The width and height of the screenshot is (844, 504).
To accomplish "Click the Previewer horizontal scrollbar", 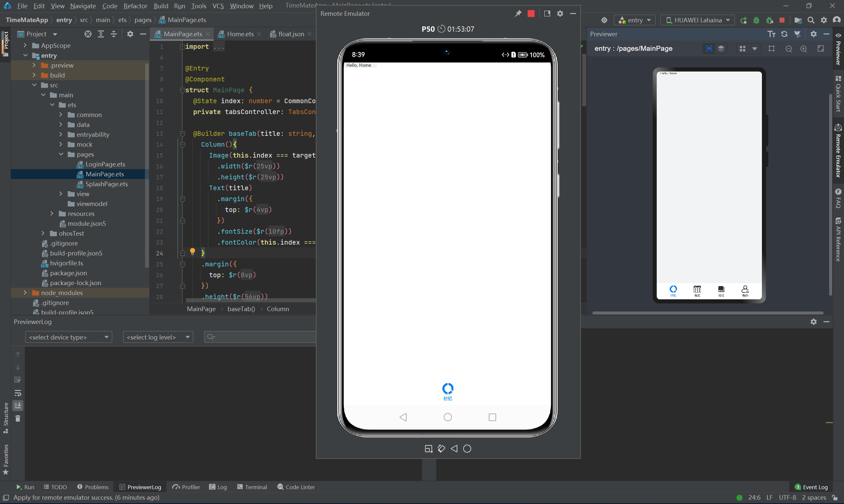I will pyautogui.click(x=708, y=313).
